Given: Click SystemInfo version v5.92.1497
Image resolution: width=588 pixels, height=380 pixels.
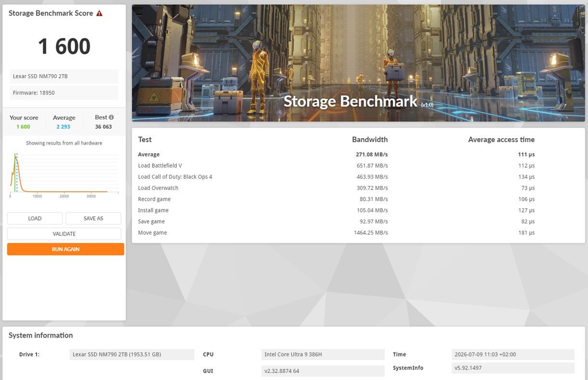Looking at the screenshot, I should [513, 368].
